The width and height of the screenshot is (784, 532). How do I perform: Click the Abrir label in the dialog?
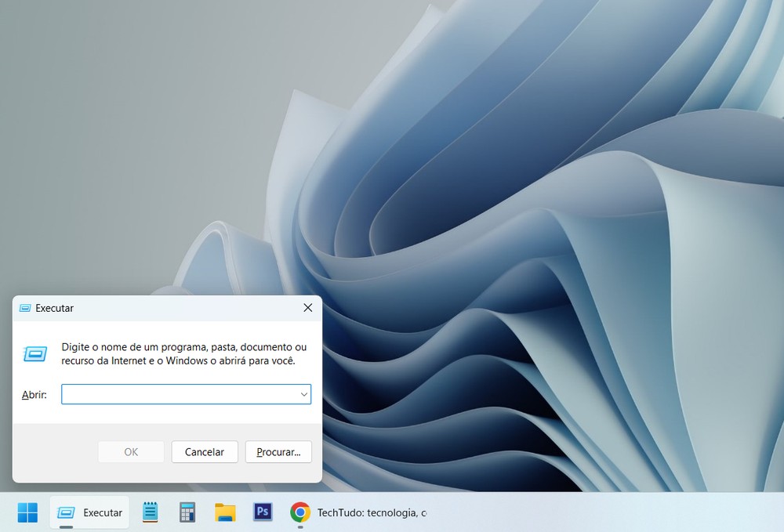coord(34,394)
